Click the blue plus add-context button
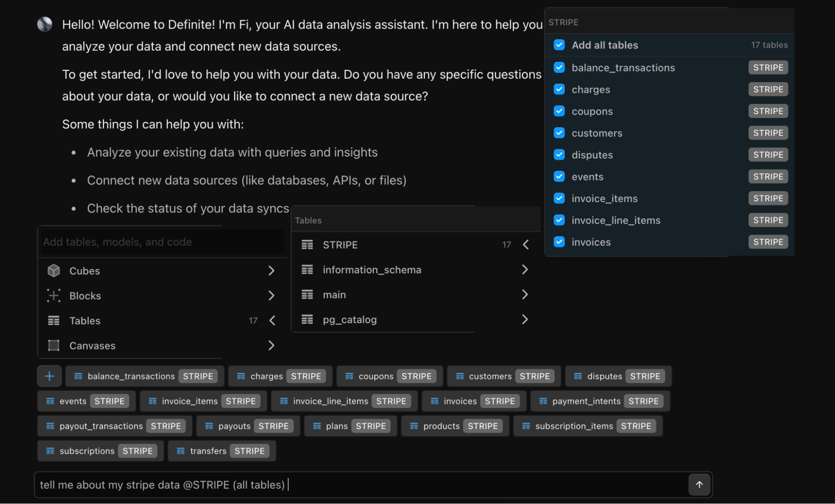The height and width of the screenshot is (504, 835). [x=49, y=376]
